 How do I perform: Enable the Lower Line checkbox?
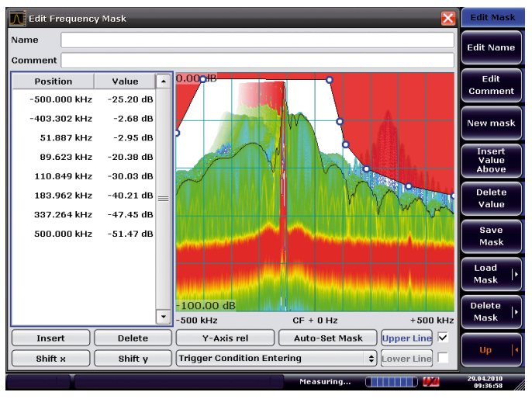pos(443,358)
